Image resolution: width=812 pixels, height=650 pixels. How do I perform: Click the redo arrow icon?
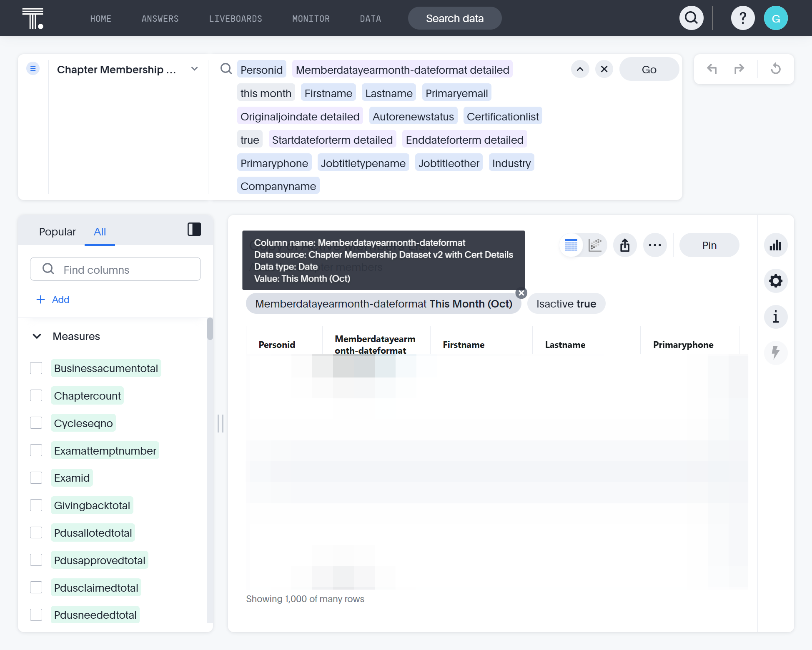point(739,69)
